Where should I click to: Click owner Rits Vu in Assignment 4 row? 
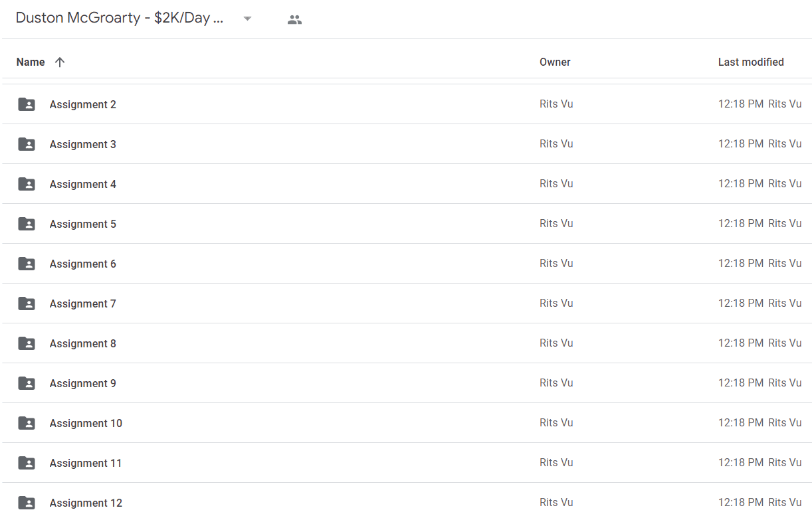(556, 183)
